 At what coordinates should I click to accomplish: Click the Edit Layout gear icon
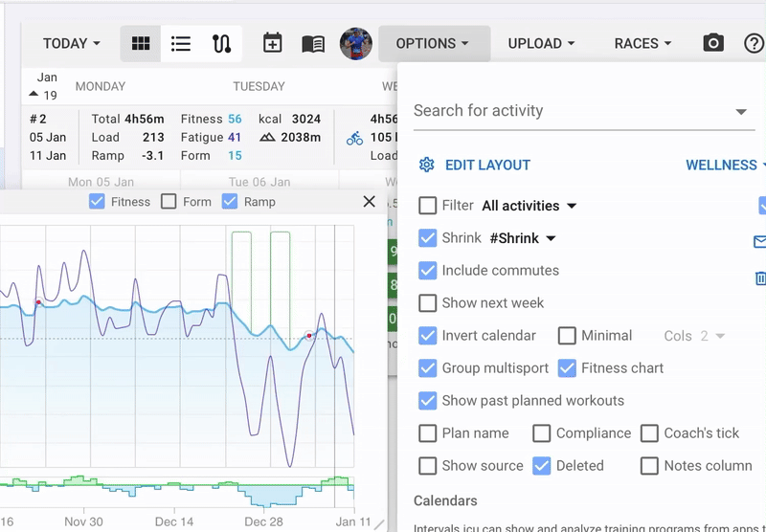click(427, 165)
